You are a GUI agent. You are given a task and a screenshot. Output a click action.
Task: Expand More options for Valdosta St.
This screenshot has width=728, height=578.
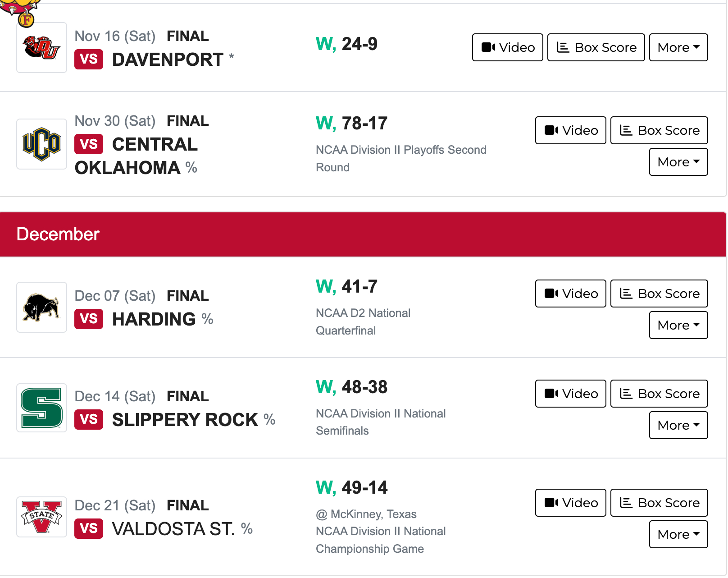[678, 534]
